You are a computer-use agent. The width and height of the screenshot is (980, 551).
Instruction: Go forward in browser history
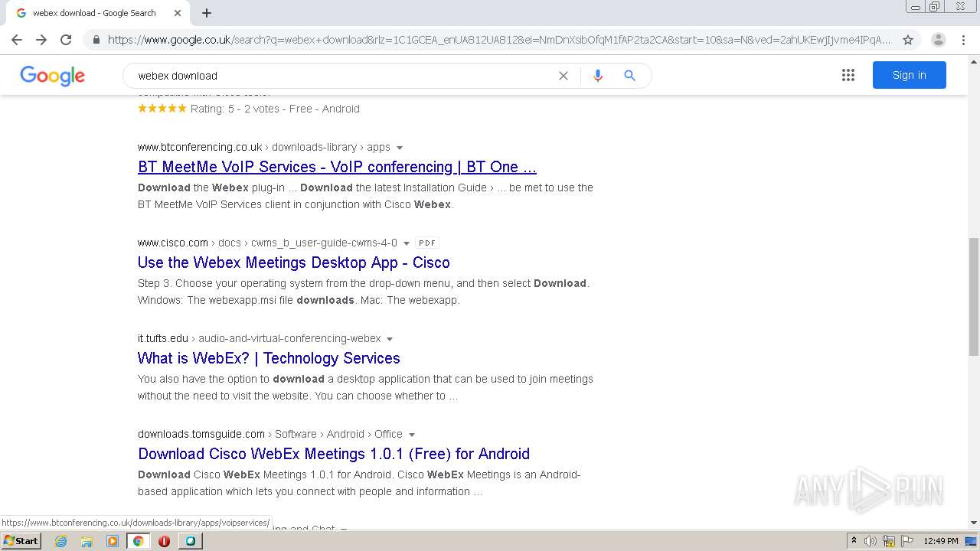[x=41, y=40]
